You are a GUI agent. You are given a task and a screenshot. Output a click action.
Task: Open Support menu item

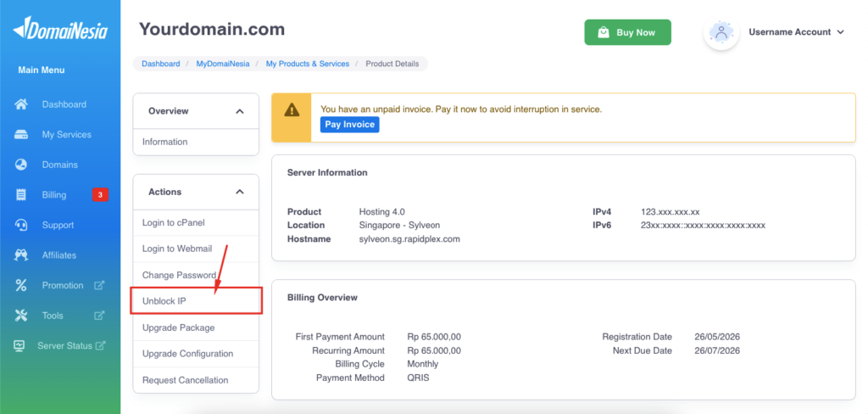(60, 225)
